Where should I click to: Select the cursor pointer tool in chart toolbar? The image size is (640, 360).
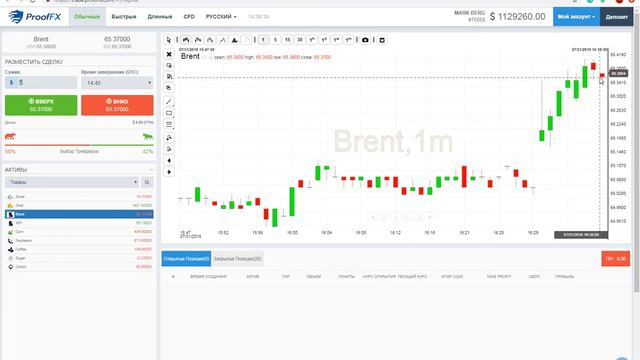coord(169,40)
